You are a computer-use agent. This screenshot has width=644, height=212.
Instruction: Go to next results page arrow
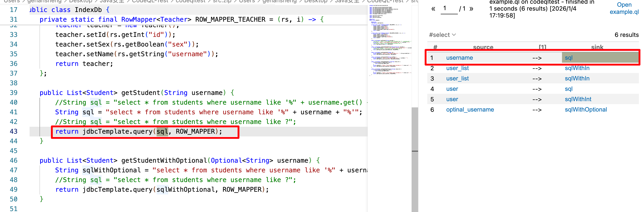[x=471, y=9]
